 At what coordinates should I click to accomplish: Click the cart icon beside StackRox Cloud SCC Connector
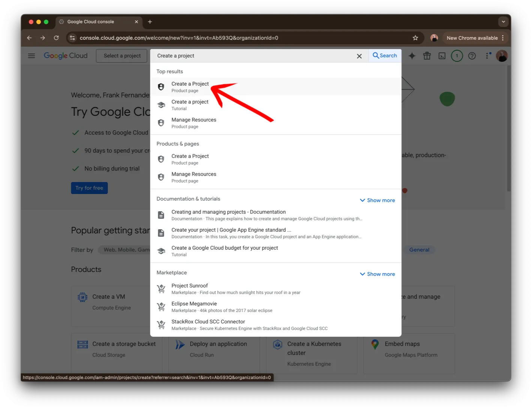click(x=161, y=325)
